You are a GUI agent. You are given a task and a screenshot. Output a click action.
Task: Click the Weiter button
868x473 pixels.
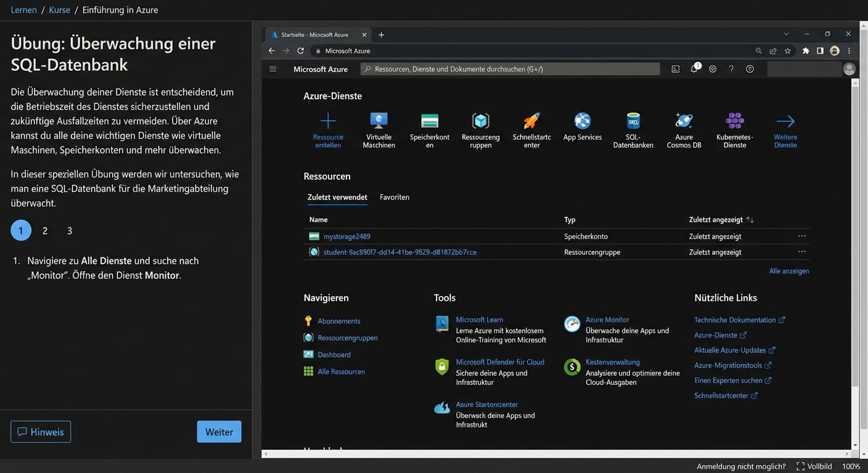click(219, 432)
